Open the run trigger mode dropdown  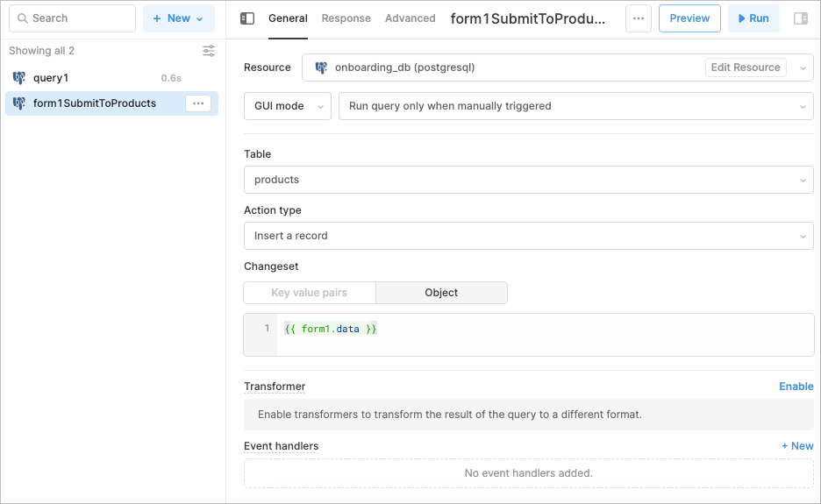[576, 106]
